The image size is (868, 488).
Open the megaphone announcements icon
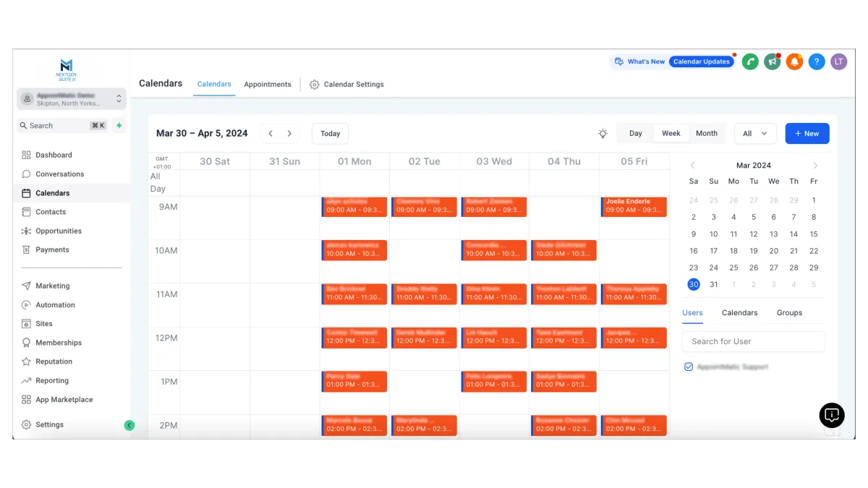[773, 62]
